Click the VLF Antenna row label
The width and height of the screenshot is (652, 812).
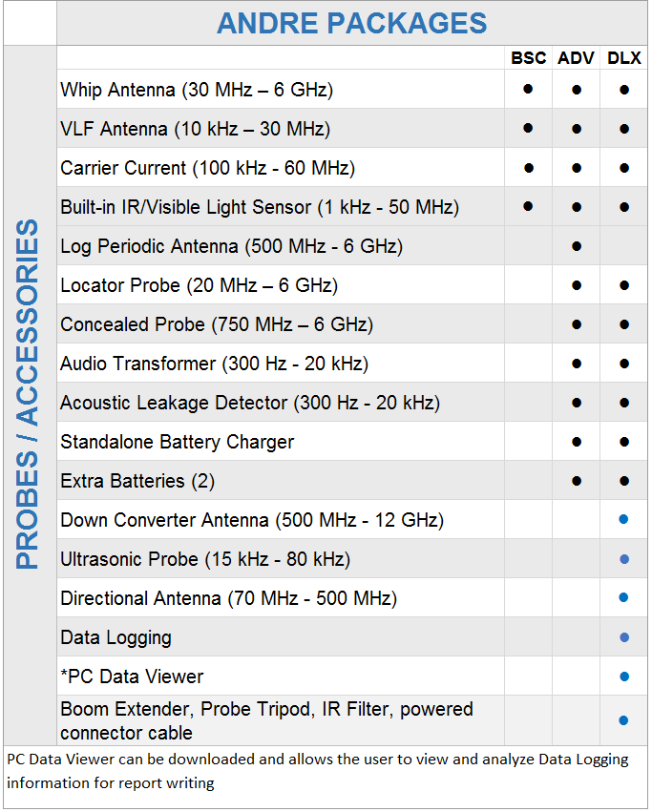point(195,129)
